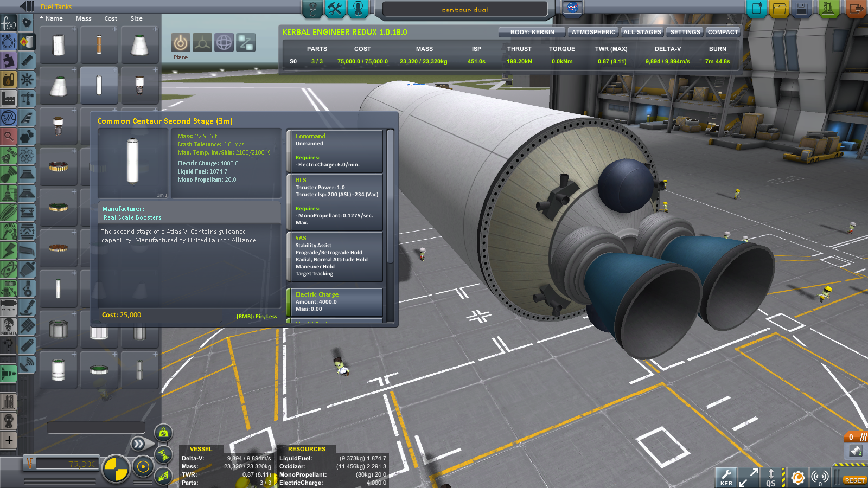Expand advanced mode double-arrow button

(x=139, y=444)
